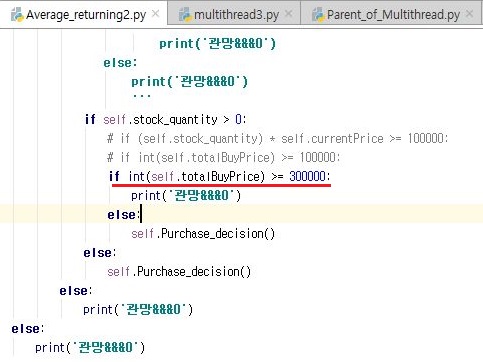Viewport: 483px width, 362px height.
Task: Click the second self.Purchase_decision() call below the stock_quantity else
Action: click(179, 272)
